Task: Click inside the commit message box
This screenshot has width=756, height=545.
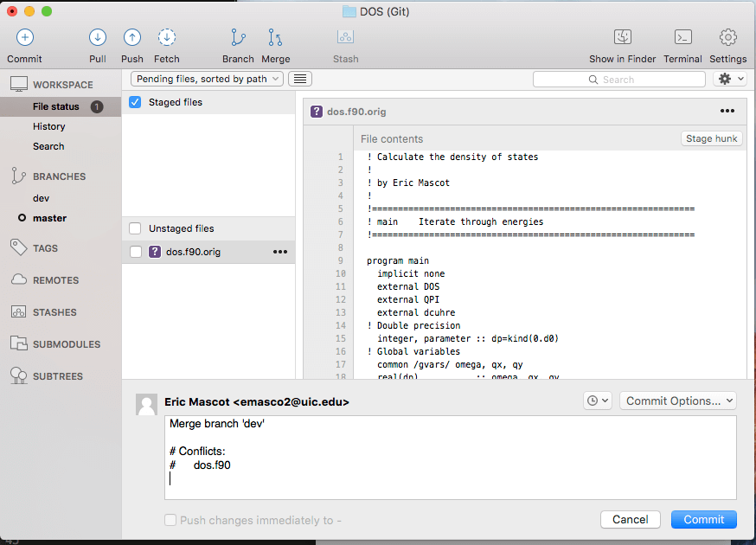Action: (451, 458)
